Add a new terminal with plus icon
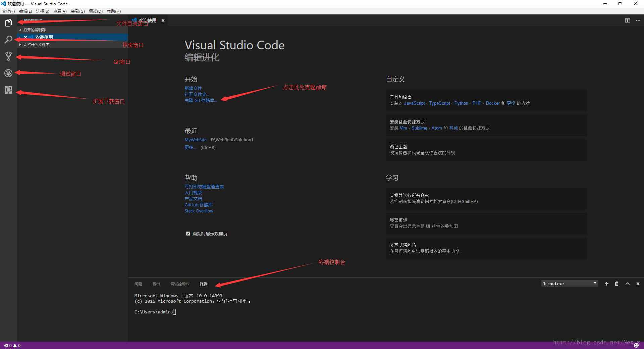Image resolution: width=644 pixels, height=349 pixels. pyautogui.click(x=606, y=284)
